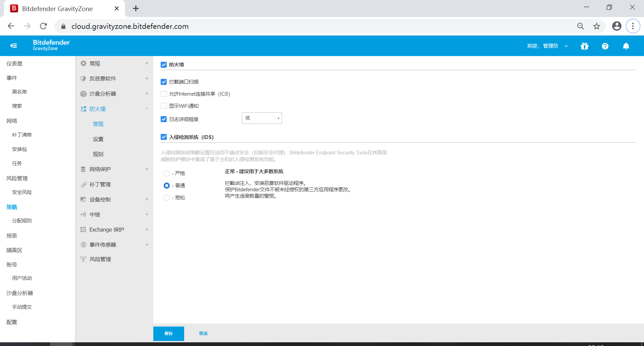Expand 事件传感器 section with its plus sign
The image size is (644, 346).
tap(147, 245)
